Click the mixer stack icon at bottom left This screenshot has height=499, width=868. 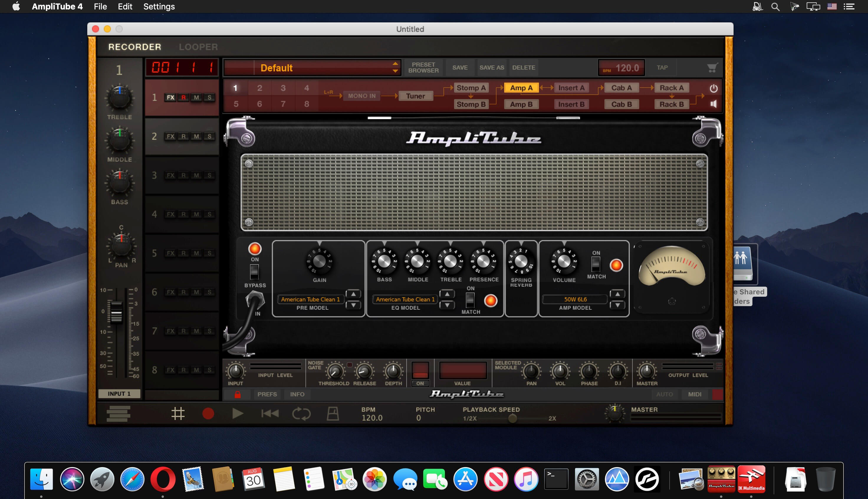(x=118, y=414)
